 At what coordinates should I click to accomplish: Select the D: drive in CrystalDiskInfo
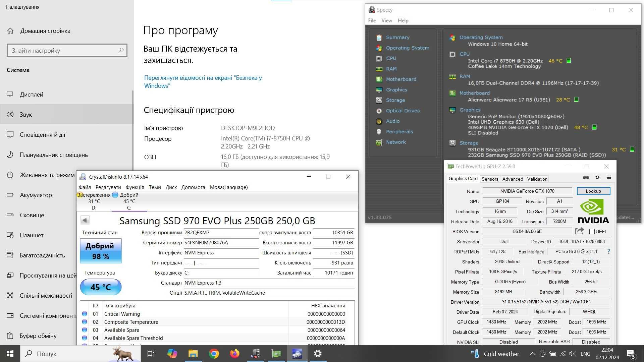click(94, 201)
